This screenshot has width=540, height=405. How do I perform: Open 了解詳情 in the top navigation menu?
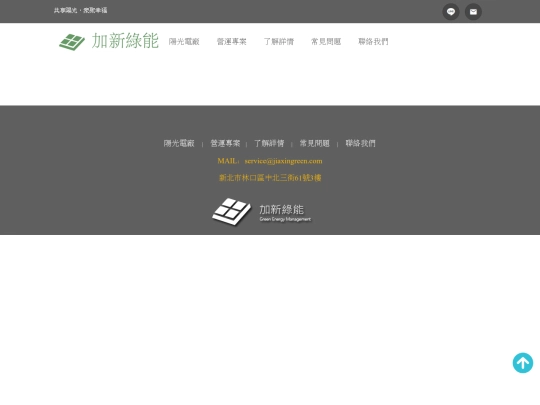(x=279, y=42)
